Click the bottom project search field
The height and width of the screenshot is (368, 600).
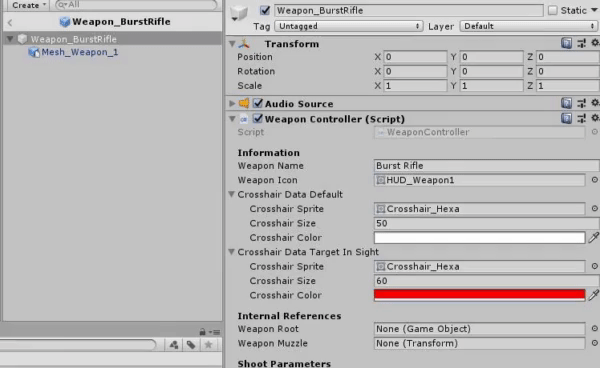78,345
